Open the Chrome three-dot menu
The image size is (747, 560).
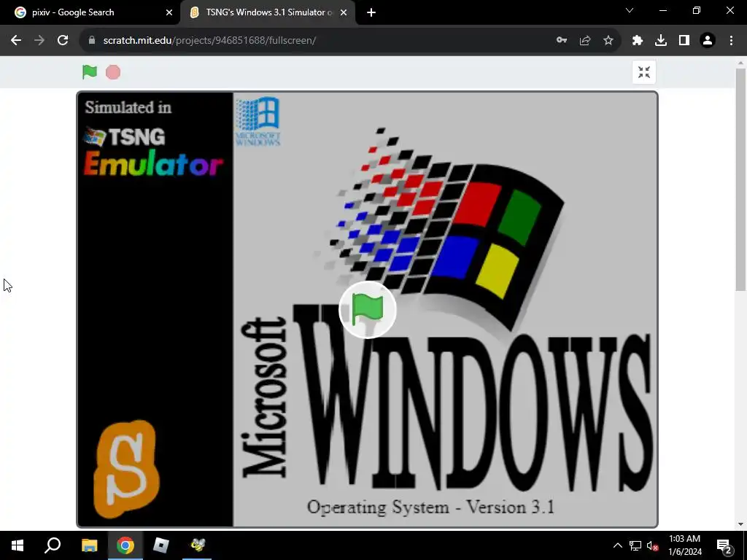point(731,41)
